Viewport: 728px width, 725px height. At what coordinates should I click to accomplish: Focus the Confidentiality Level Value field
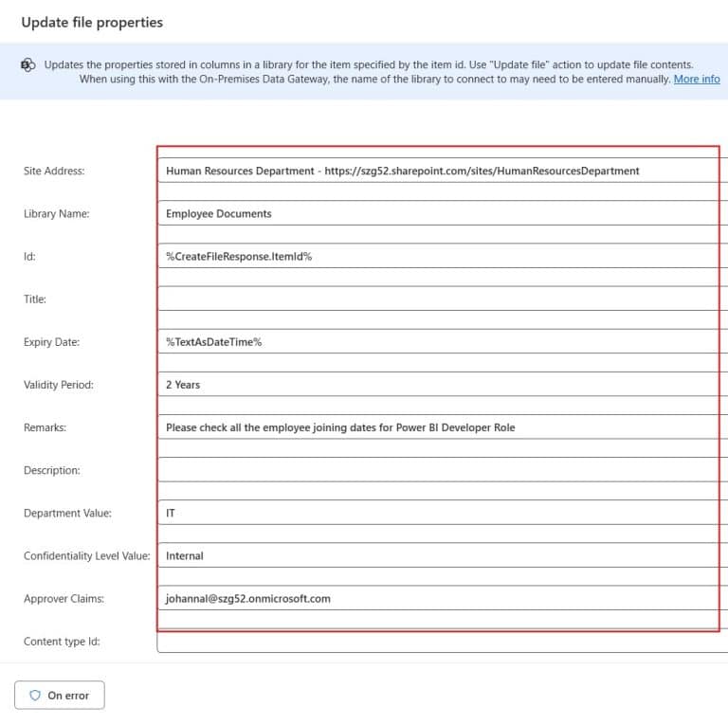443,555
